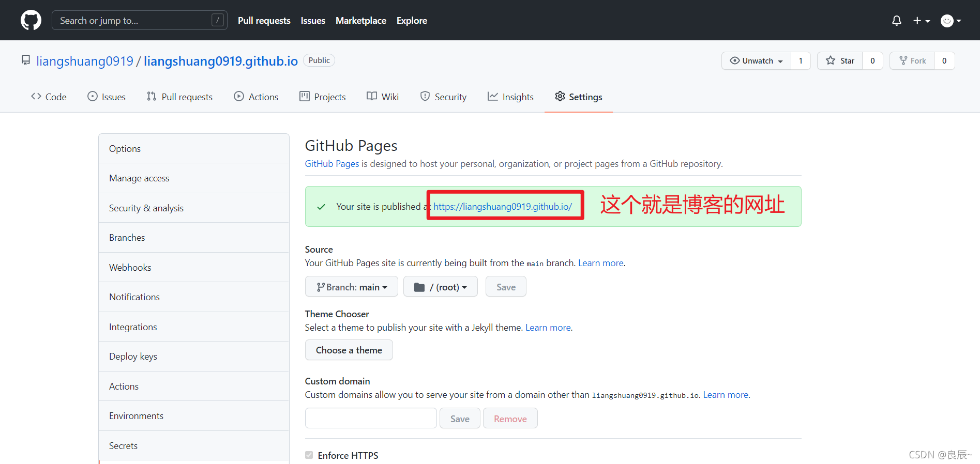Image resolution: width=980 pixels, height=464 pixels.
Task: Toggle the Enforce HTTPS checkbox
Action: (x=309, y=455)
